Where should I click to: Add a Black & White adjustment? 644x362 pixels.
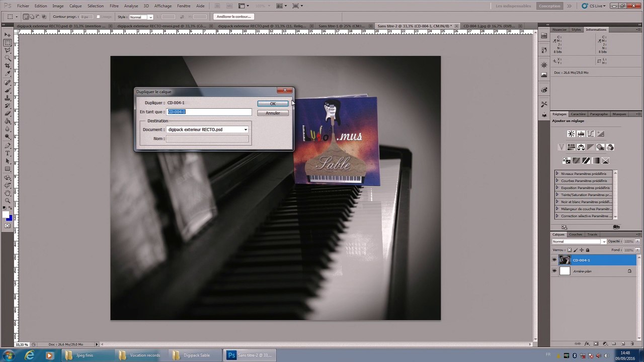click(591, 147)
